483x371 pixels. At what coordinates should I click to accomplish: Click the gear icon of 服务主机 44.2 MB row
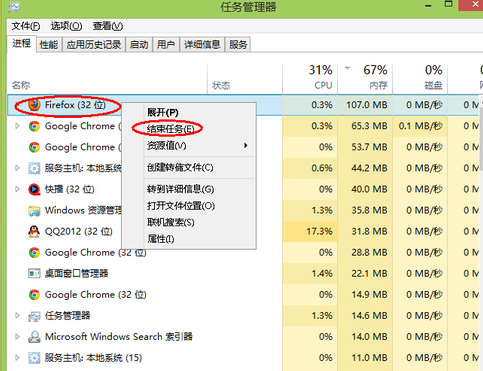point(34,168)
